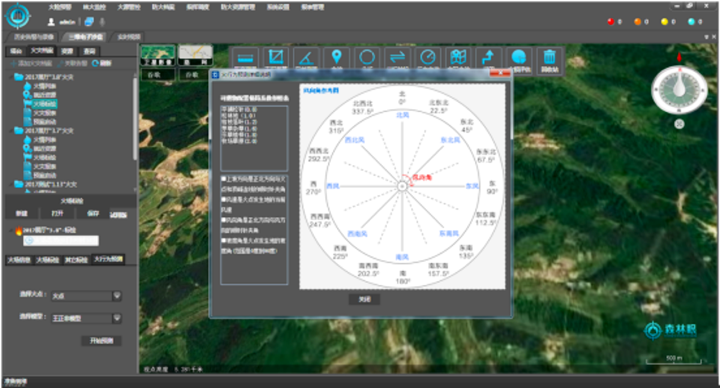Select the angle measuring triangle tool
The height and width of the screenshot is (388, 720).
[306, 58]
